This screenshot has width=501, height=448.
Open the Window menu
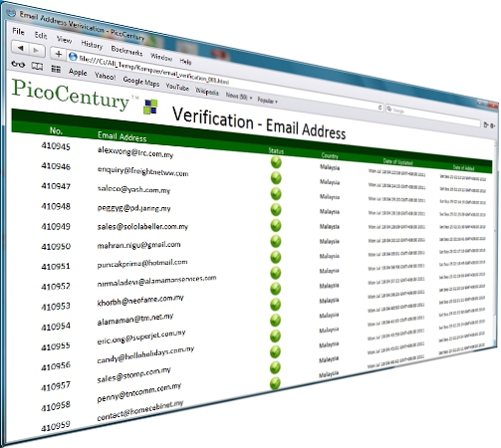[x=161, y=57]
